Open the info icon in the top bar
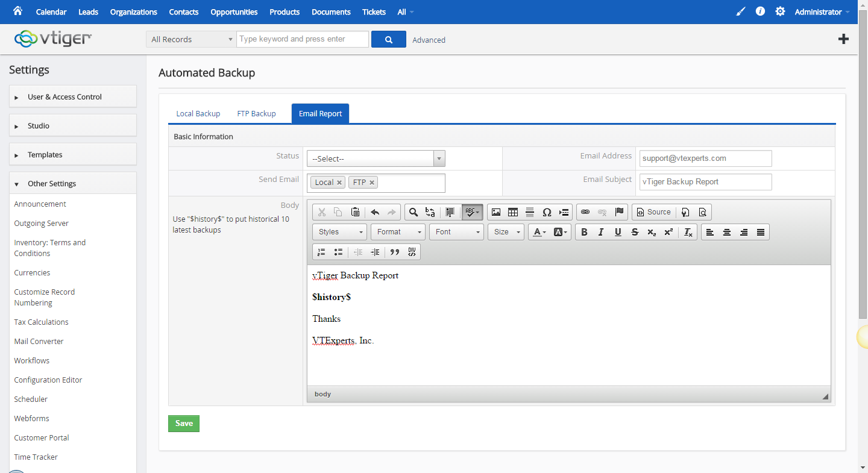The image size is (868, 473). [x=760, y=11]
